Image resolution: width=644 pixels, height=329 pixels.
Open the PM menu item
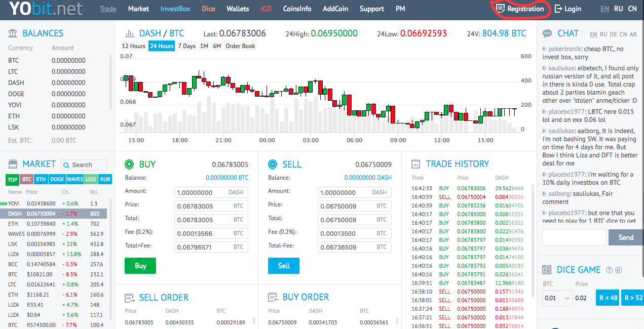coord(400,9)
